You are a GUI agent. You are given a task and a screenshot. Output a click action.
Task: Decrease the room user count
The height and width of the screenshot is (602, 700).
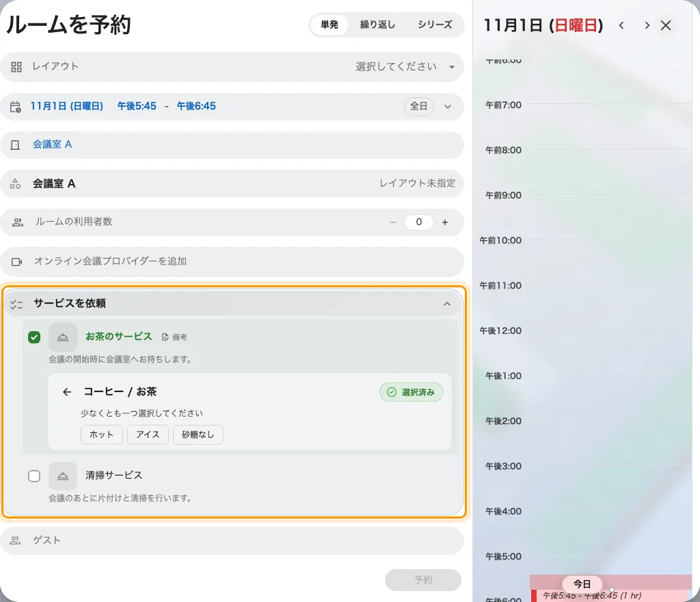point(393,222)
